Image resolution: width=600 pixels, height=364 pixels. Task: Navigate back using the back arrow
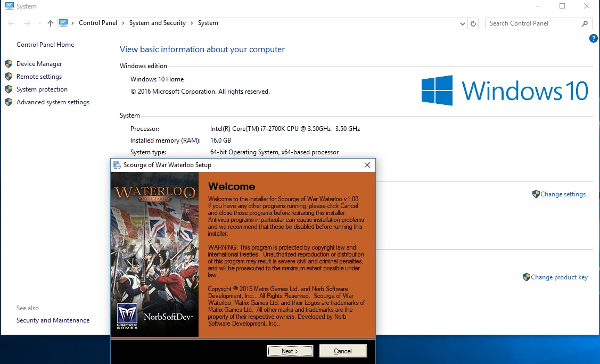click(12, 23)
